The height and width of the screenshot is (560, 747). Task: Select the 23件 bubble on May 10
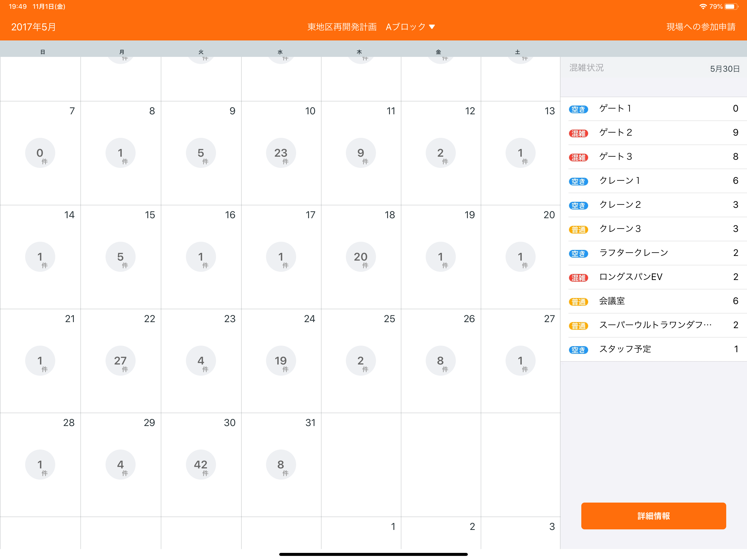click(x=281, y=153)
